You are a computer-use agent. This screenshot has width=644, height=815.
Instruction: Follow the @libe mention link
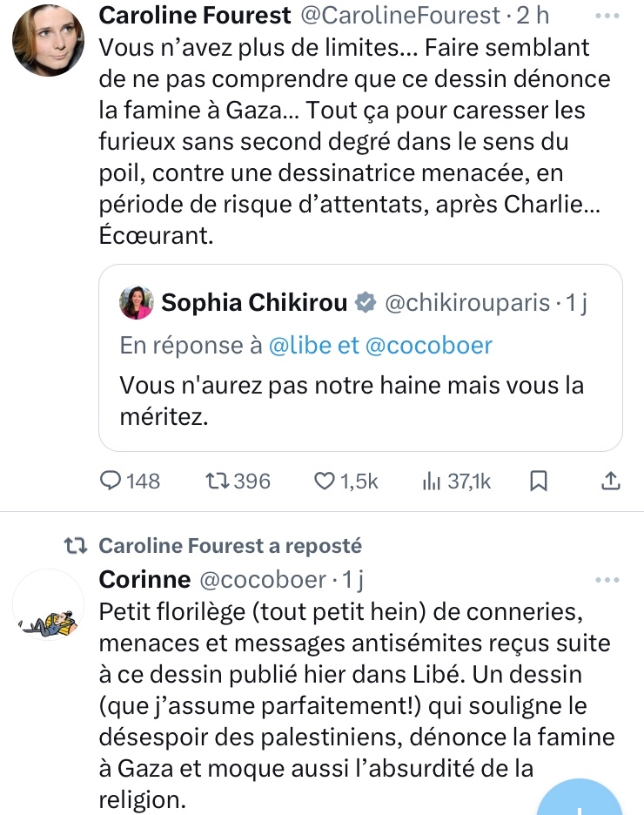[x=300, y=346]
